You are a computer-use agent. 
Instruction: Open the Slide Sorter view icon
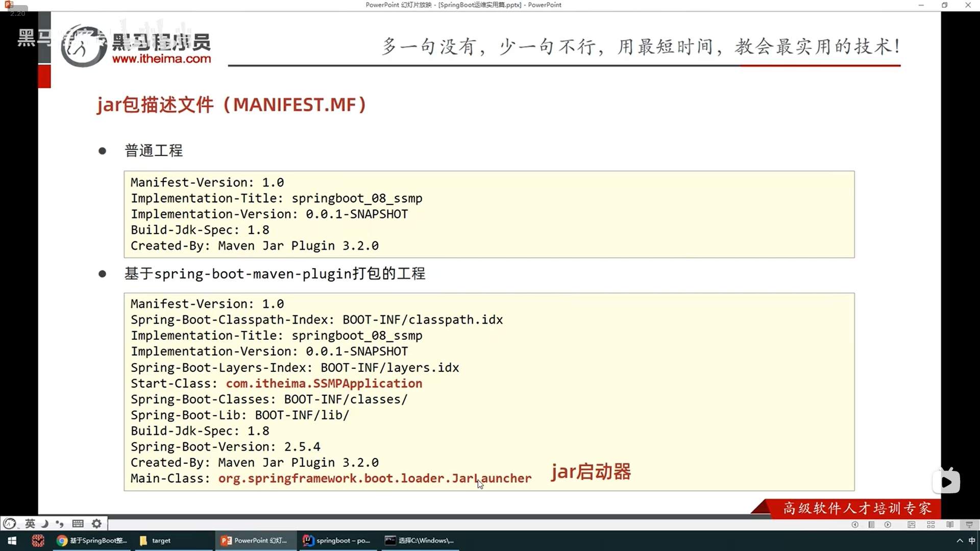pos(931,524)
